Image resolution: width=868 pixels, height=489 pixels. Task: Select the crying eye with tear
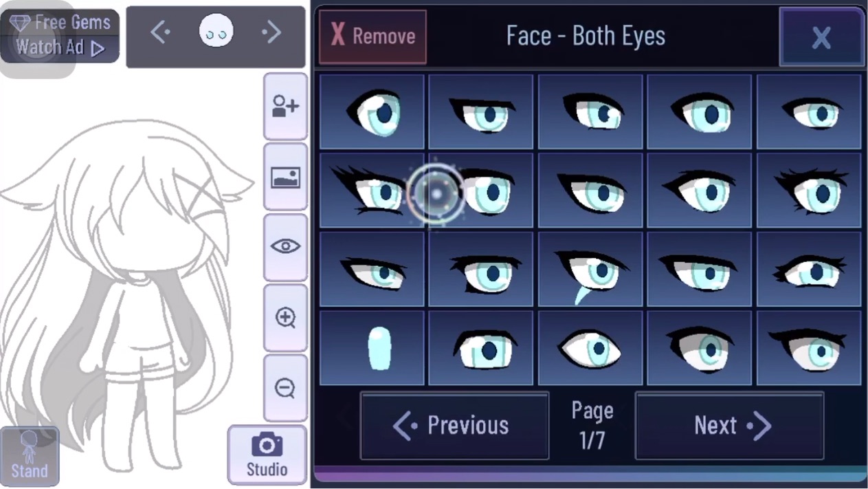pyautogui.click(x=590, y=269)
